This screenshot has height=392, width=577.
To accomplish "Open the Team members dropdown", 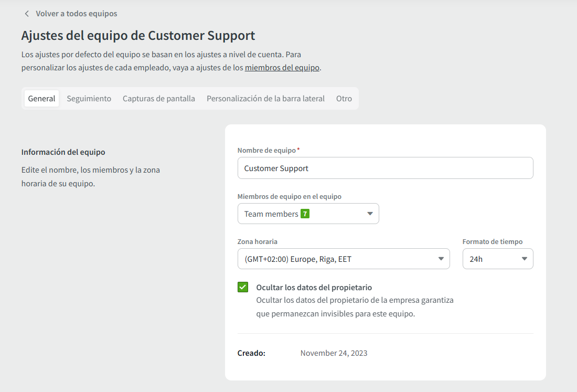I will (x=308, y=214).
